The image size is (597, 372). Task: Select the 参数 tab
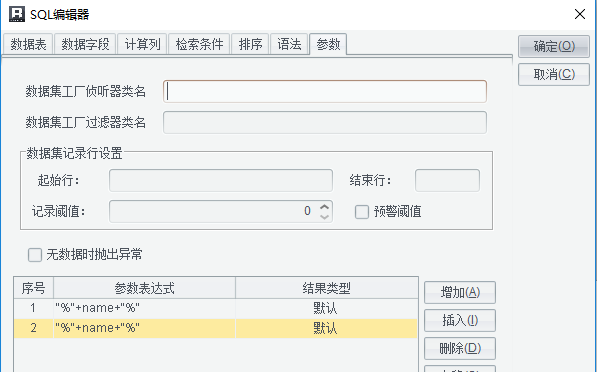point(328,44)
